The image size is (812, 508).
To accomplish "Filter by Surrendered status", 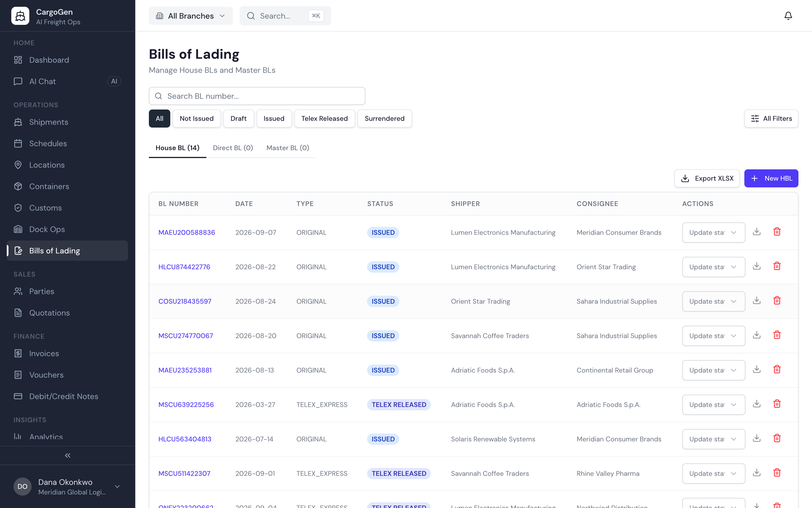I will click(x=385, y=119).
